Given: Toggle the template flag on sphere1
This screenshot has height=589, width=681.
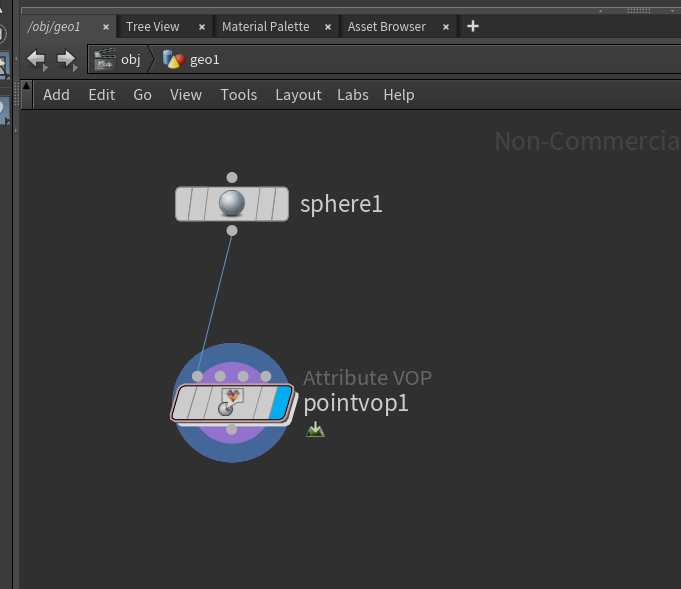Looking at the screenshot, I should click(x=265, y=204).
